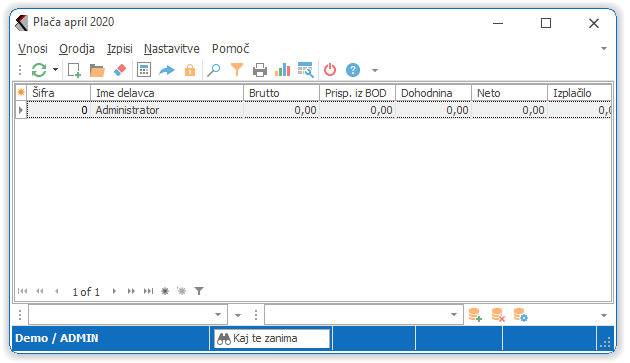Screen dimensions: 630x363
Task: Open the Izpisi menu
Action: (x=120, y=49)
